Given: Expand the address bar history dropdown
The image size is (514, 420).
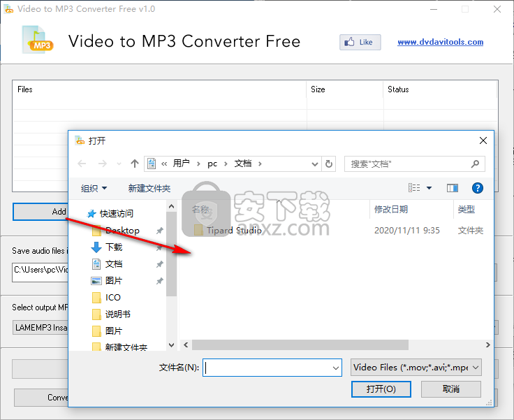Looking at the screenshot, I should click(315, 164).
